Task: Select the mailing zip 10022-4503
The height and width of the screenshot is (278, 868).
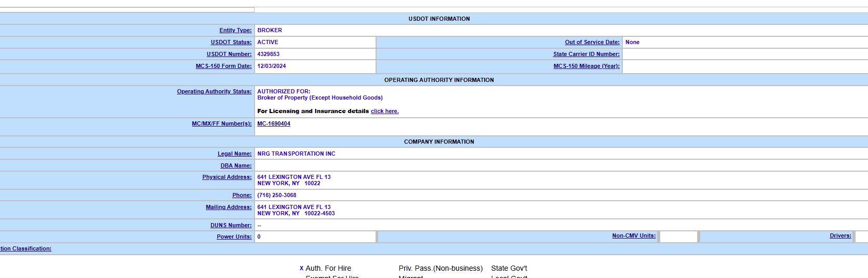Action: pyautogui.click(x=319, y=214)
